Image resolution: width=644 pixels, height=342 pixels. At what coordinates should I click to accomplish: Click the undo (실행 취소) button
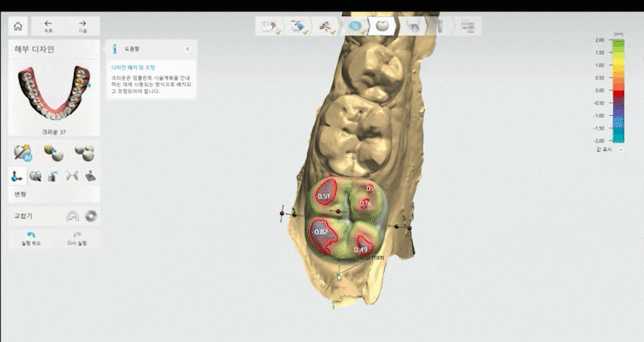[31, 237]
